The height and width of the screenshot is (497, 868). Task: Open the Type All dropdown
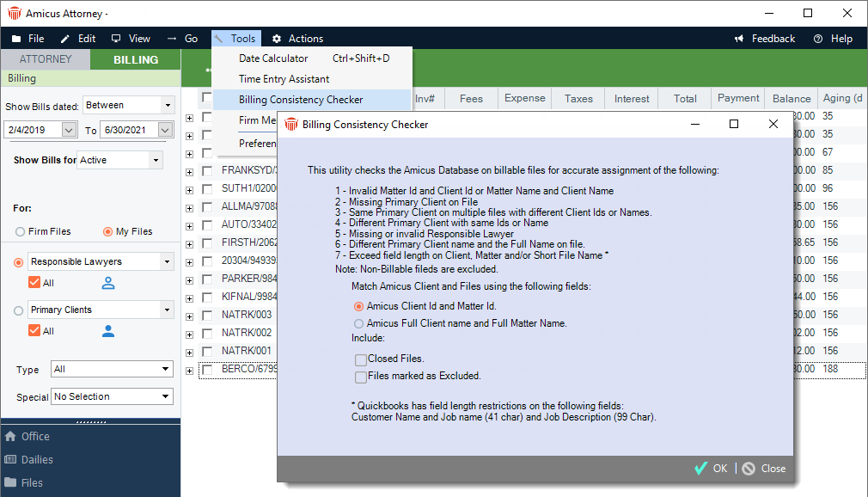click(x=166, y=369)
